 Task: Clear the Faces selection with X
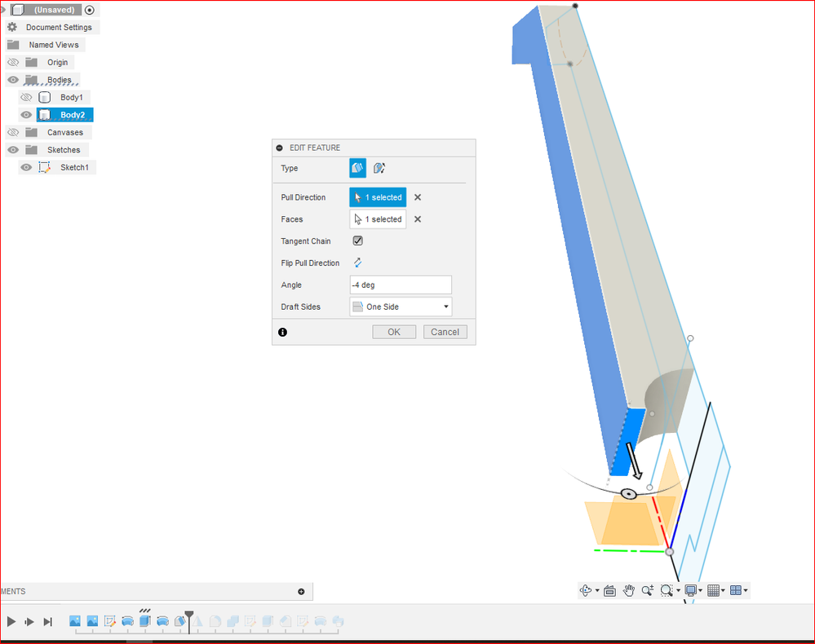[418, 219]
